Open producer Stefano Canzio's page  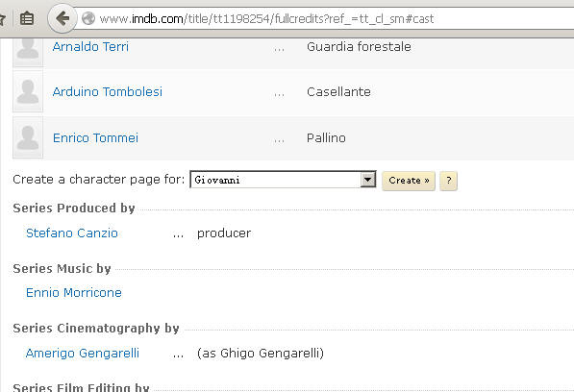pos(72,233)
